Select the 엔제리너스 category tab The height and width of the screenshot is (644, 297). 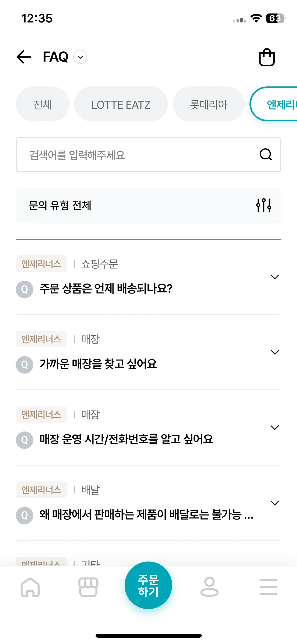tap(274, 104)
